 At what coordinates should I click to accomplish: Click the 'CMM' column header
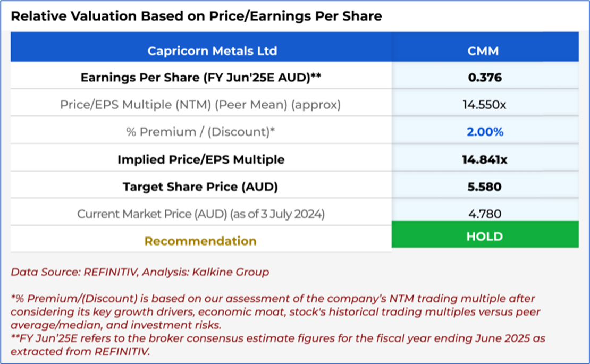click(x=485, y=51)
